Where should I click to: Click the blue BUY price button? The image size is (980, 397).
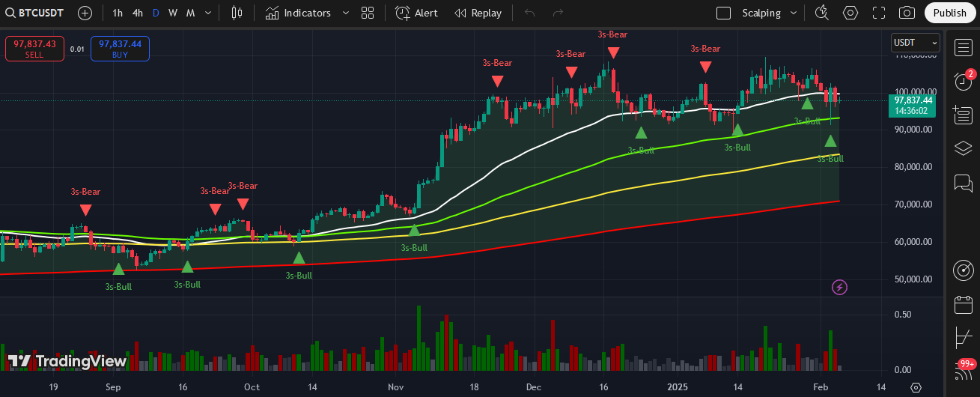[x=120, y=49]
